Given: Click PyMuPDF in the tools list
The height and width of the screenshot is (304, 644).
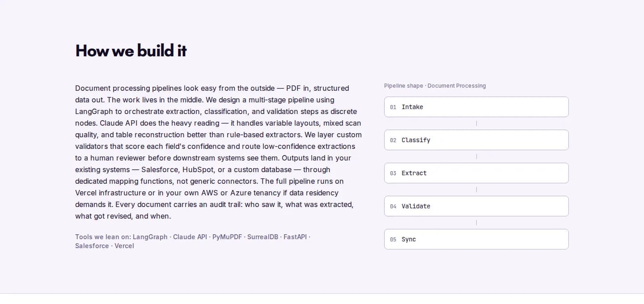Looking at the screenshot, I should [x=227, y=237].
